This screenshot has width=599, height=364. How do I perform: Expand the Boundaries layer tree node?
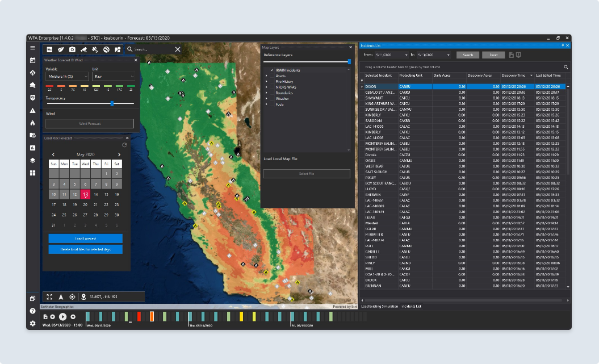point(266,93)
